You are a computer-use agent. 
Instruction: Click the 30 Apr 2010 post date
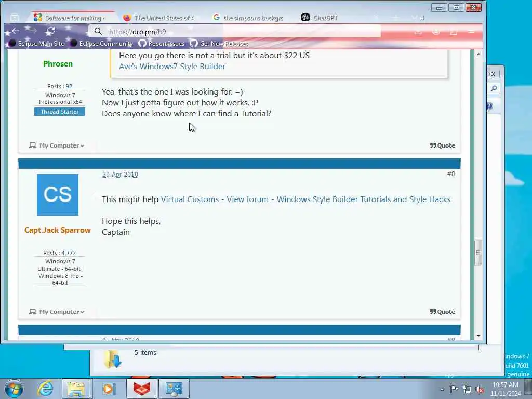point(120,175)
